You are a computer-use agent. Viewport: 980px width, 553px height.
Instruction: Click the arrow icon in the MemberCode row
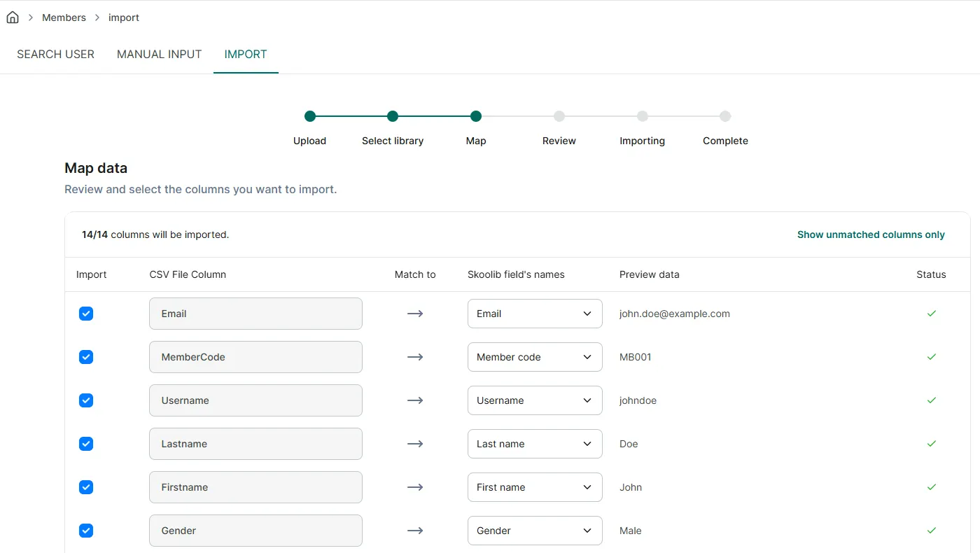coord(415,357)
